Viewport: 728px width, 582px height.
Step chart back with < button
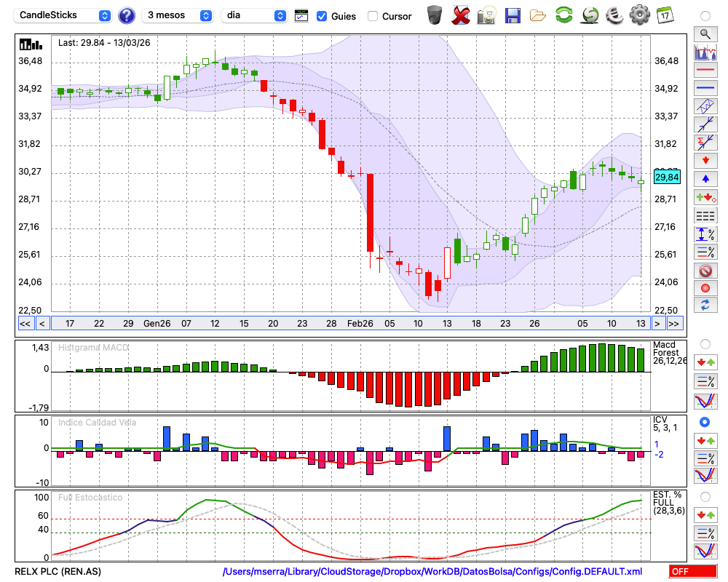pos(42,324)
